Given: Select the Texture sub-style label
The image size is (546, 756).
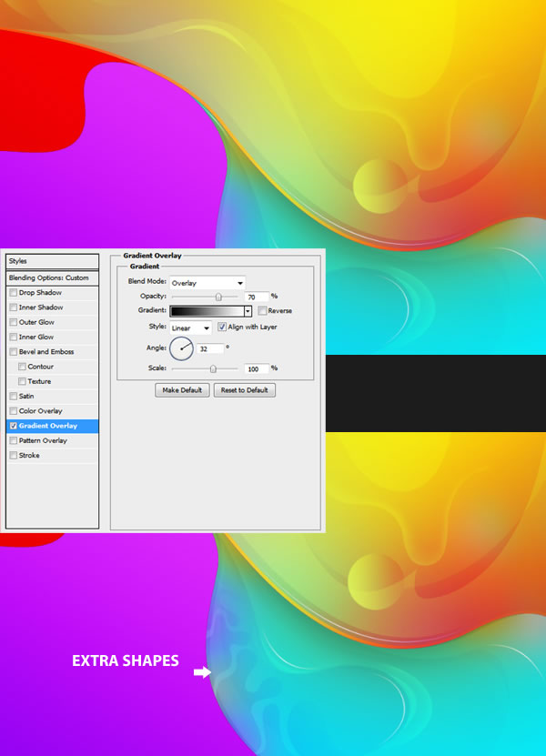Looking at the screenshot, I should [x=39, y=381].
